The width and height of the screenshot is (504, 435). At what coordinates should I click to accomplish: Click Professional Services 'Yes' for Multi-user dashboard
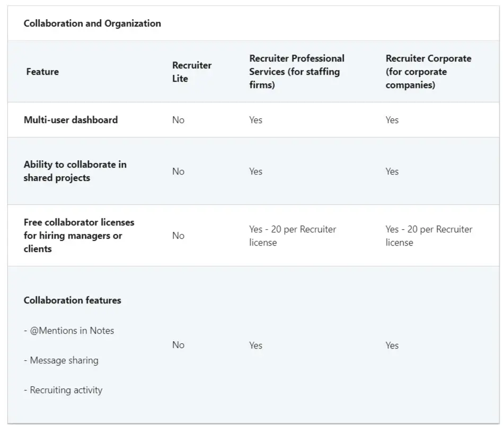point(256,120)
